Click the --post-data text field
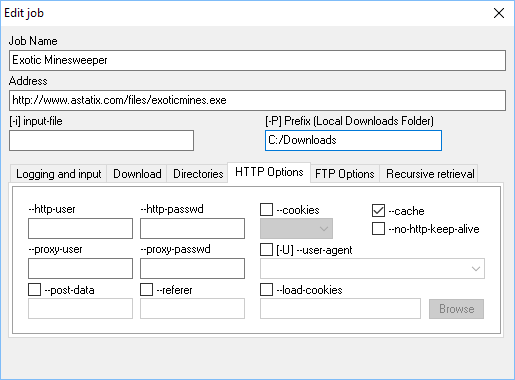 pyautogui.click(x=80, y=308)
